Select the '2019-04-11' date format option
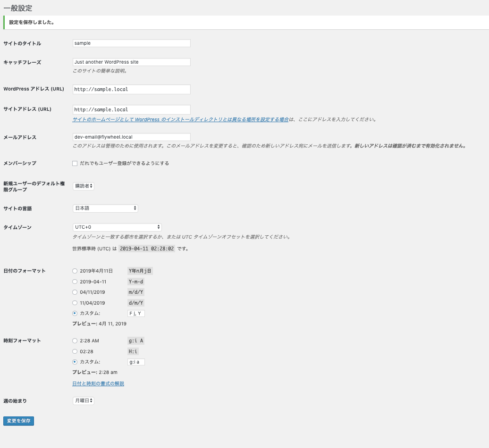This screenshot has height=448, width=489. click(75, 281)
